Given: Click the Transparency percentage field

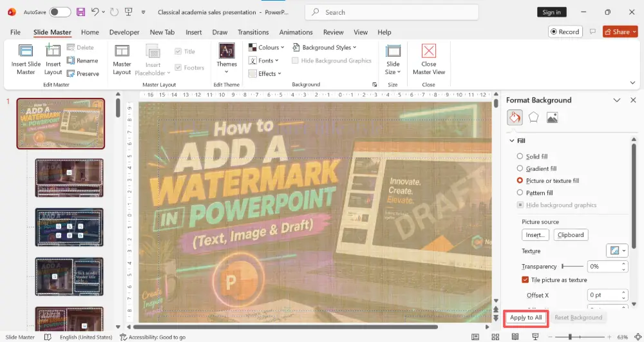Looking at the screenshot, I should 604,267.
